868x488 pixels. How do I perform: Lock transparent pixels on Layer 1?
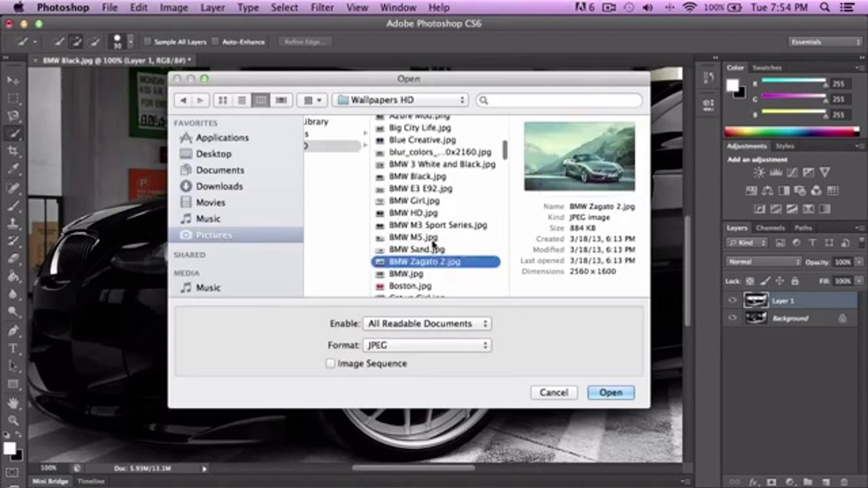click(750, 281)
